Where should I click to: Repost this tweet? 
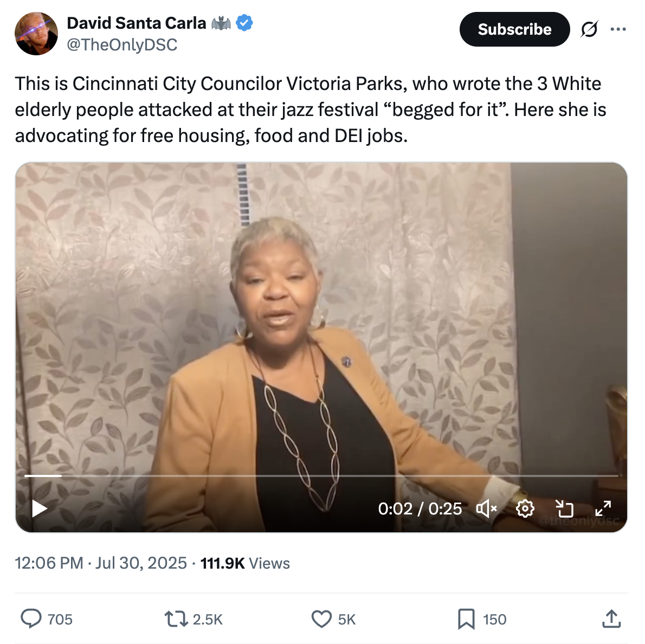click(176, 619)
